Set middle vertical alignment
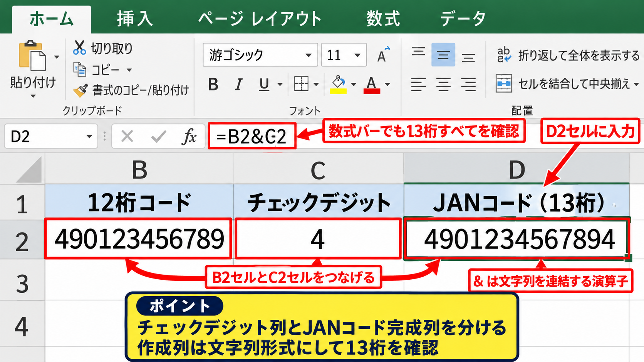This screenshot has height=362, width=644. click(443, 55)
